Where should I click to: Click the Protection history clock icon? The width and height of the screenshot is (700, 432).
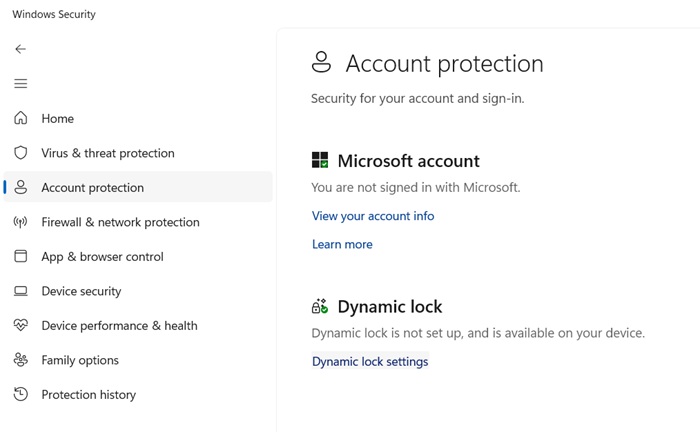21,394
